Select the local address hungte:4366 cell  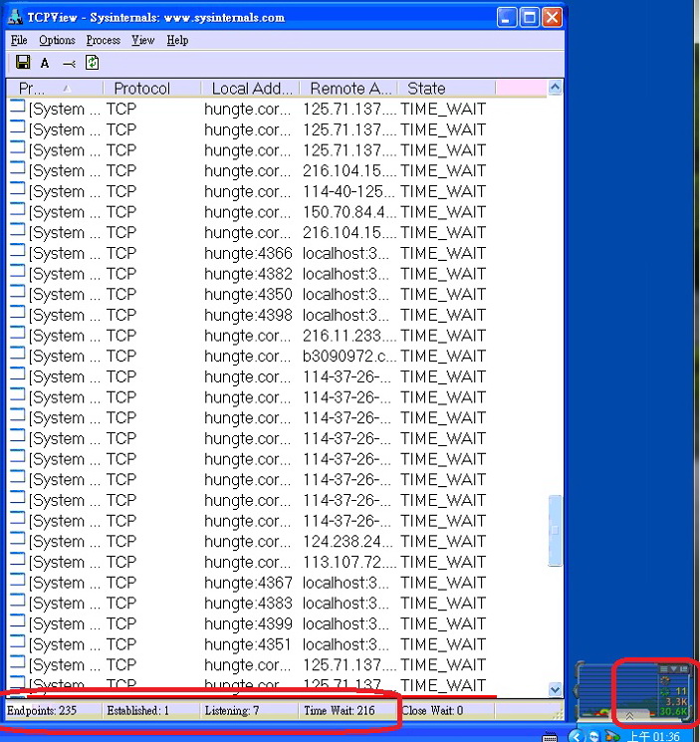point(248,253)
